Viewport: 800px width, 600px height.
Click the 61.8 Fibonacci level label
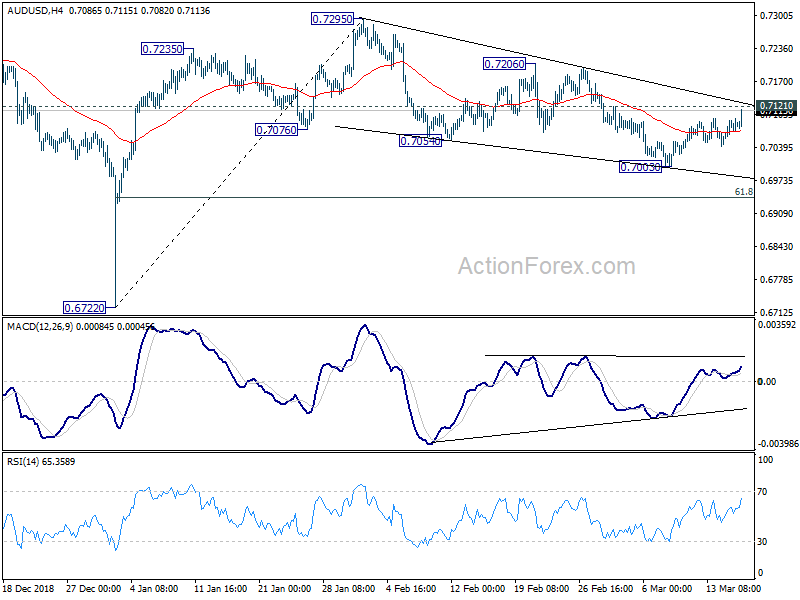coord(744,192)
